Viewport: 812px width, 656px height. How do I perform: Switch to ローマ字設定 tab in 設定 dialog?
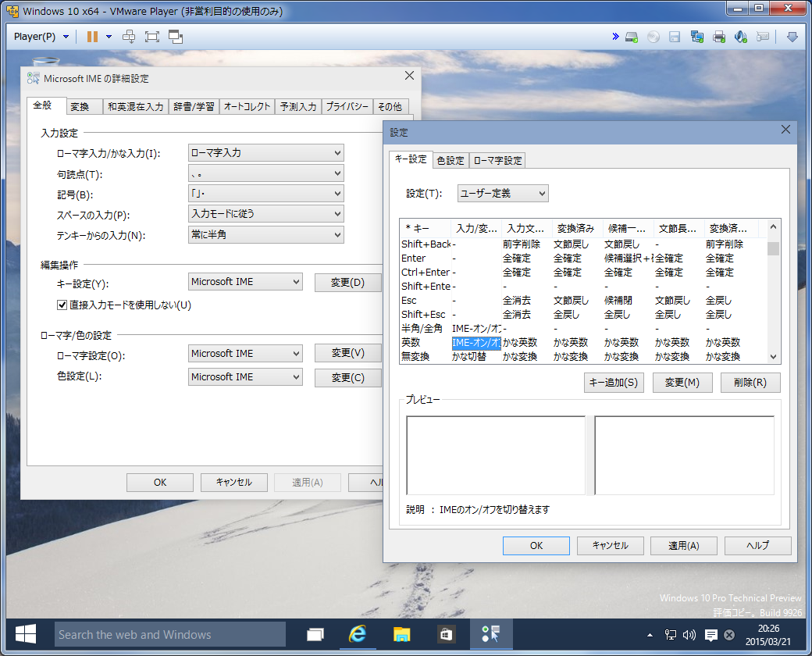(x=497, y=161)
